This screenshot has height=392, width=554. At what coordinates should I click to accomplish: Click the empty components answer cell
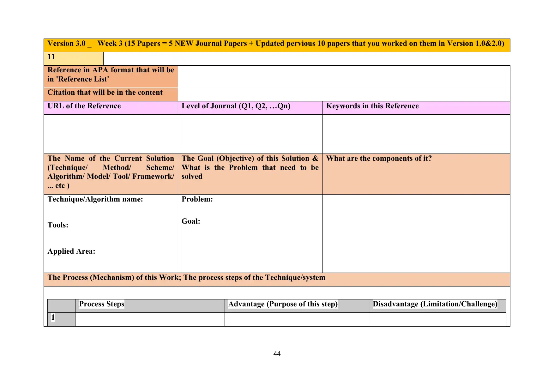point(416,233)
